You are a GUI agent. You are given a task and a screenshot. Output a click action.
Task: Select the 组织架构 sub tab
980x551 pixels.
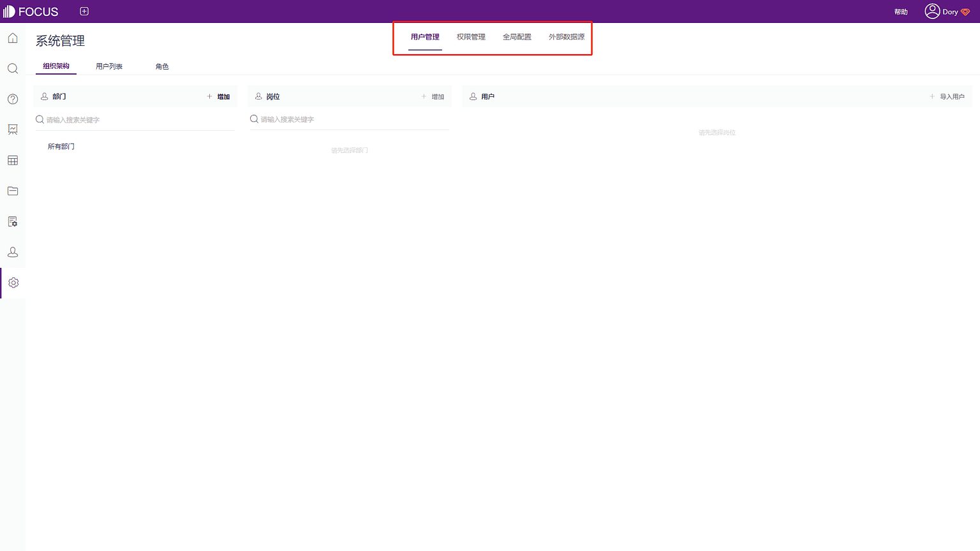(x=56, y=66)
